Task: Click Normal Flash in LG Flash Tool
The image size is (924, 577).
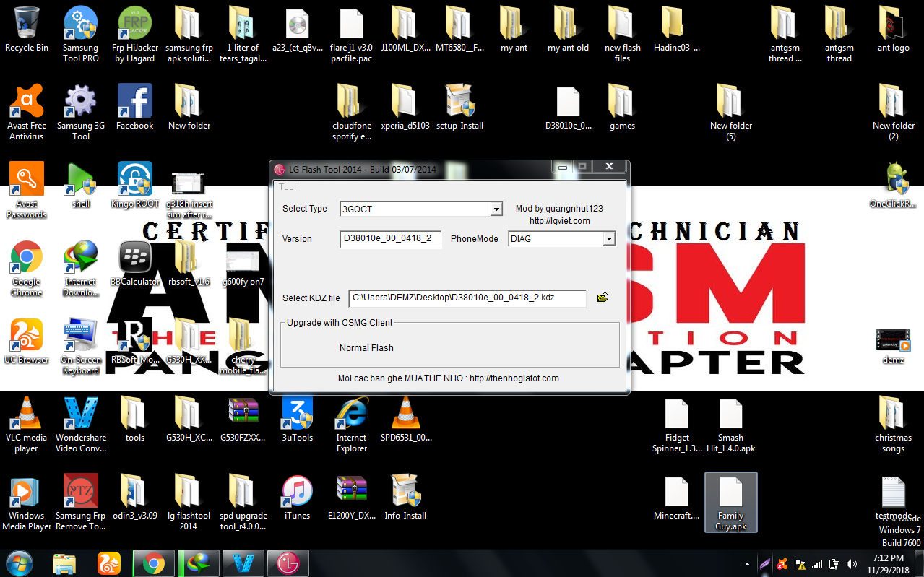Action: pos(366,348)
